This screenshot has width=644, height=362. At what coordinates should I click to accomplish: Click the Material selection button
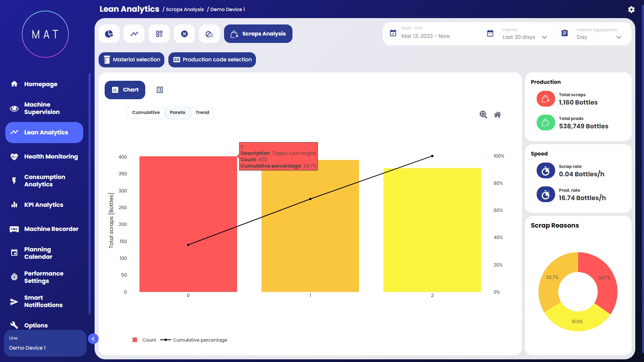tap(131, 60)
